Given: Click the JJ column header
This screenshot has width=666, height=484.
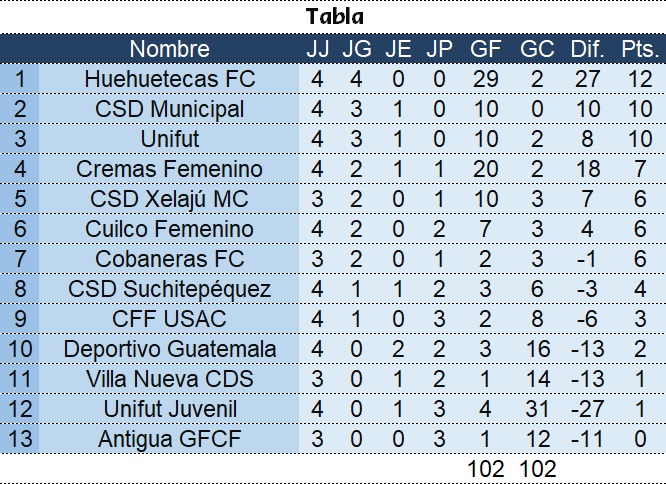Looking at the screenshot, I should point(317,49).
